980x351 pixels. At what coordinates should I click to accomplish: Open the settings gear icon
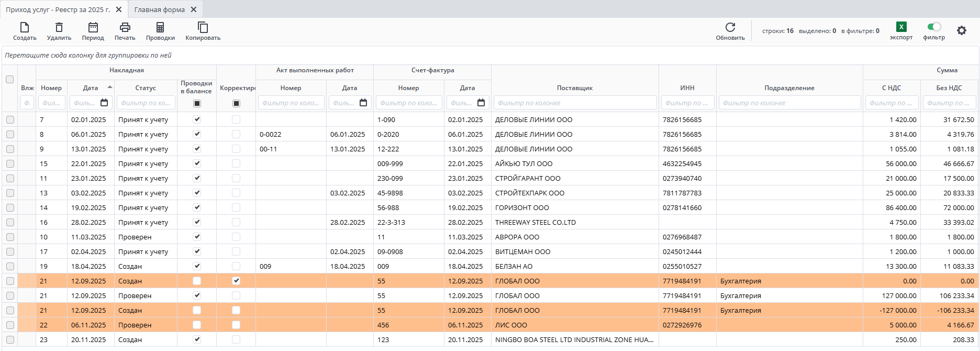point(962,30)
